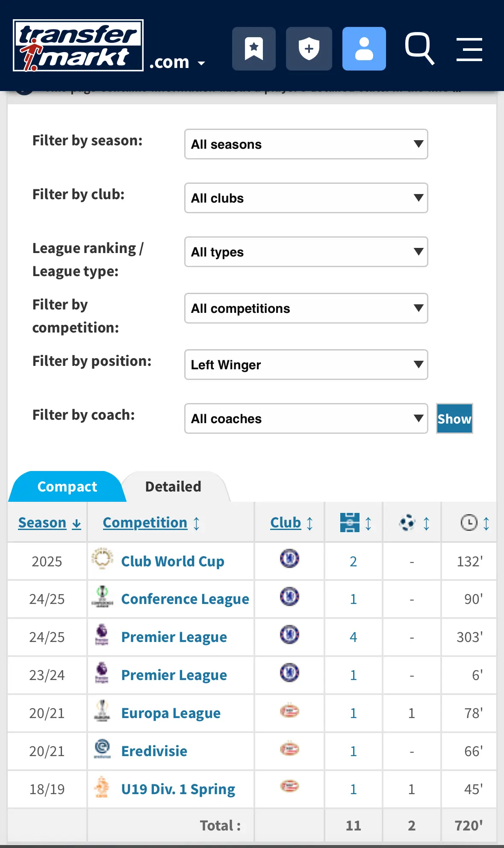Sort by minutes played clock icon
504x848 pixels.
(475, 523)
